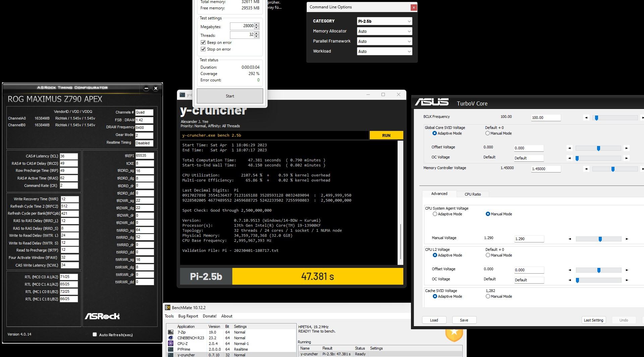Open the CATEGORY dropdown showing Pi-2.5b
644x357 pixels.
(385, 21)
